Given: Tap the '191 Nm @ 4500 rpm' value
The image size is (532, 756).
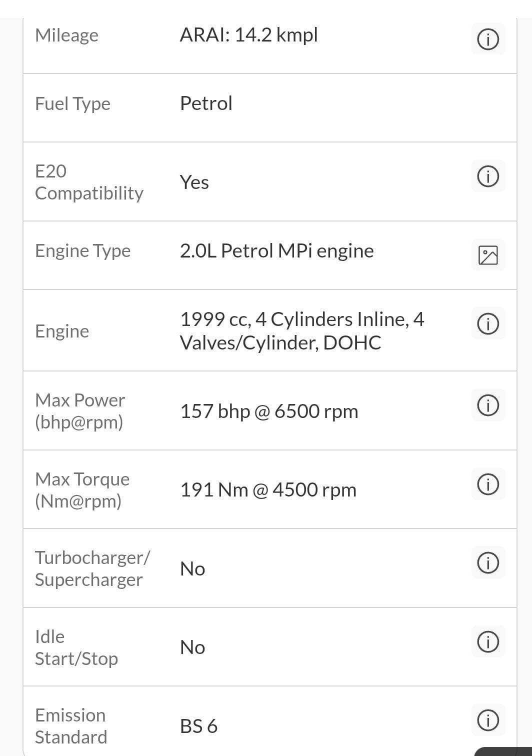Looking at the screenshot, I should [268, 490].
